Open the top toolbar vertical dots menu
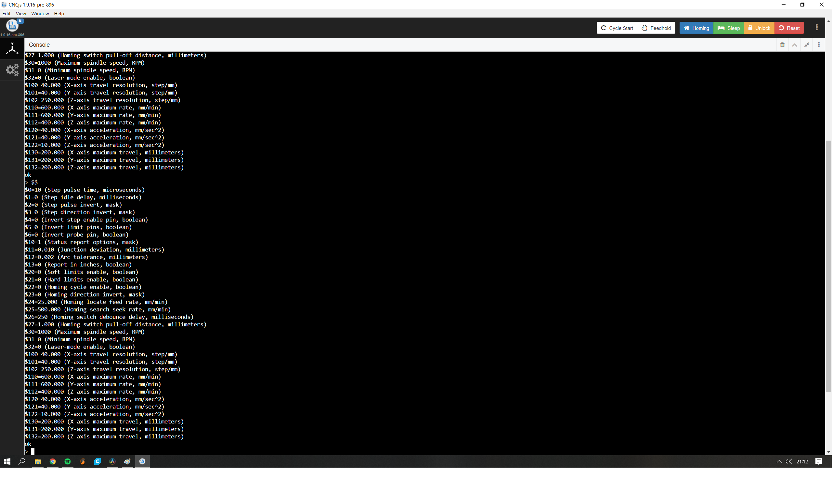This screenshot has height=504, width=832. 816,27
